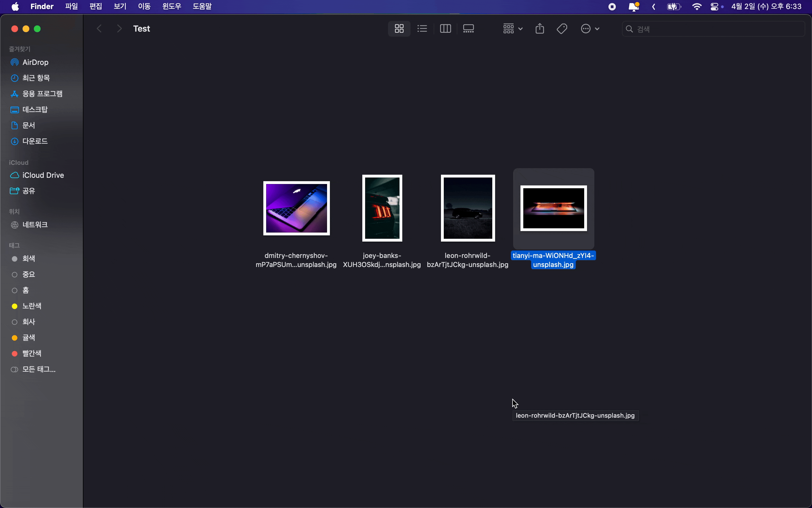Select dmitry-chernyshov purple laptop thumbnail
The height and width of the screenshot is (508, 812).
(296, 208)
